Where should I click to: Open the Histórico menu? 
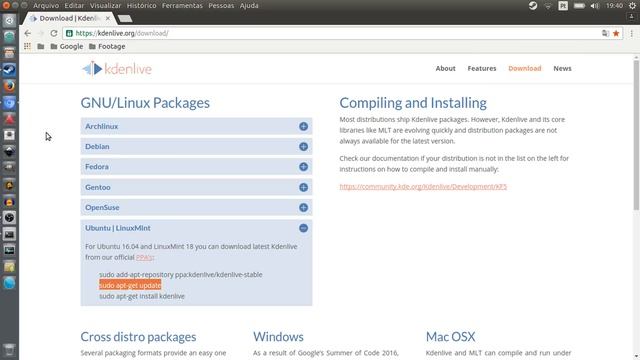[x=141, y=6]
